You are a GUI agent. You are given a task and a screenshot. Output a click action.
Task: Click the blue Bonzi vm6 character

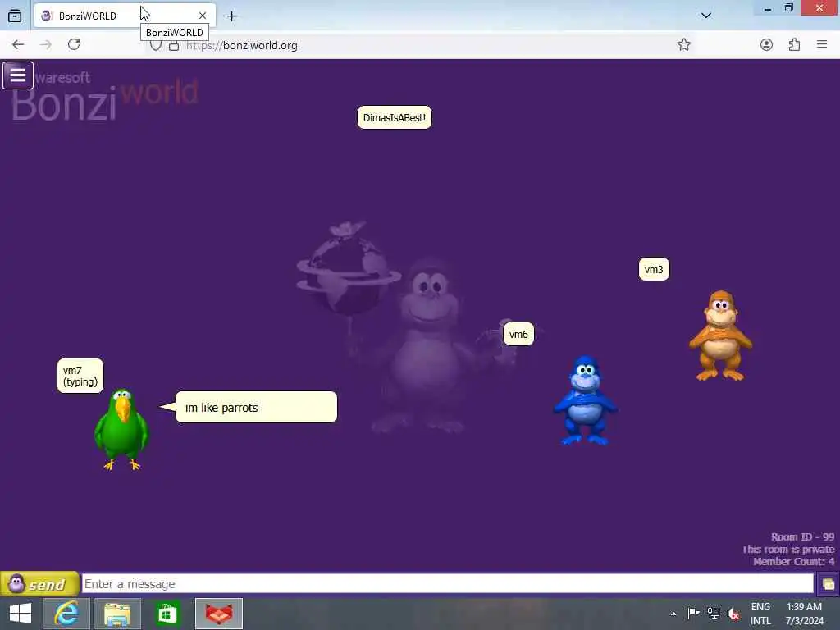584,400
